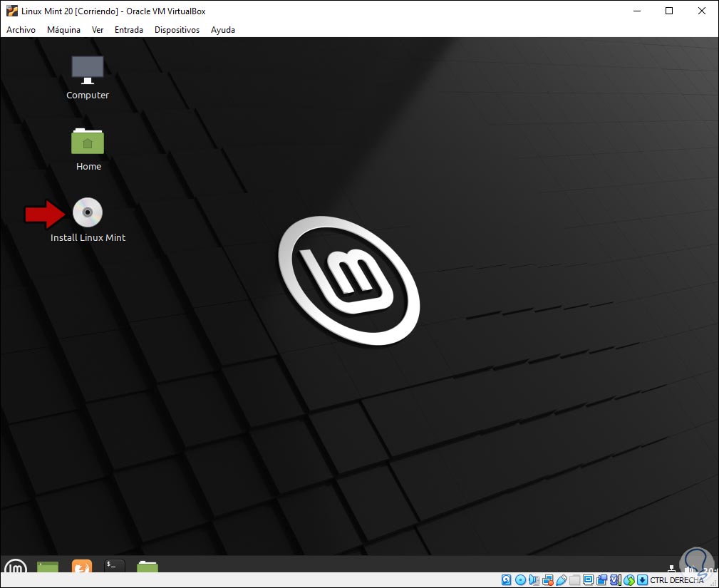Click the video capture (recording) status icon

click(x=602, y=580)
